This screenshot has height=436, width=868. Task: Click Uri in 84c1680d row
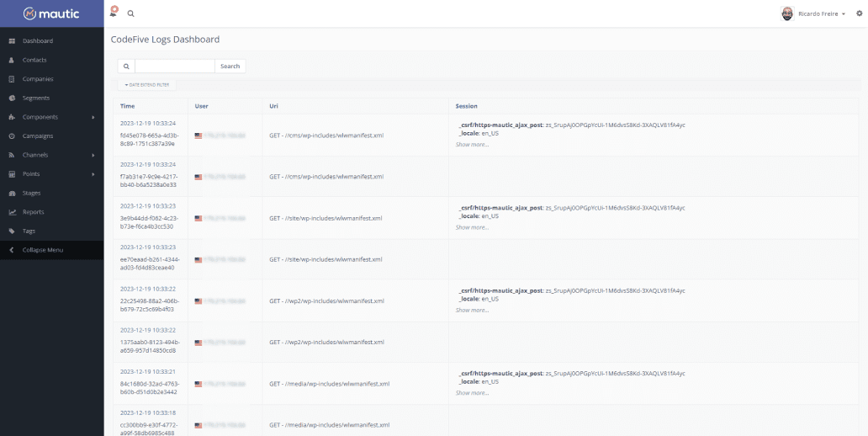(330, 384)
